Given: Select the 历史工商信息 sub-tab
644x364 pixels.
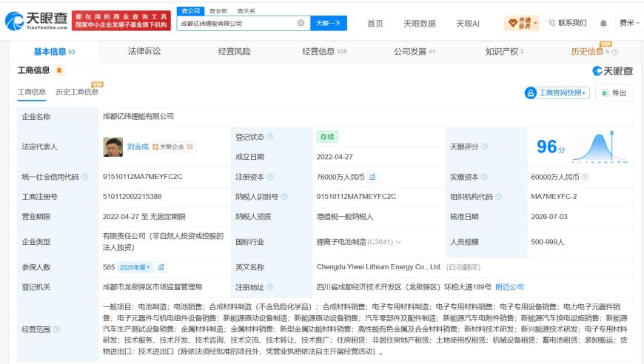Looking at the screenshot, I should click(x=77, y=92).
